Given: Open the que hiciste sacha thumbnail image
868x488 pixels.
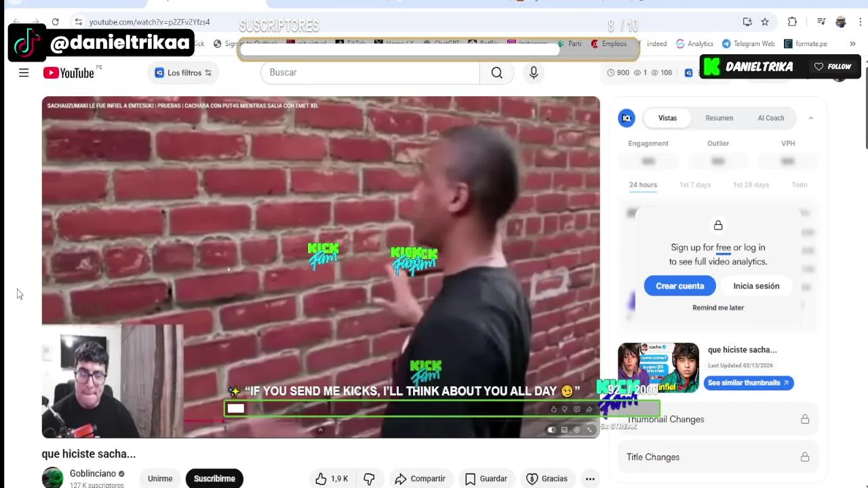Looking at the screenshot, I should tap(658, 367).
